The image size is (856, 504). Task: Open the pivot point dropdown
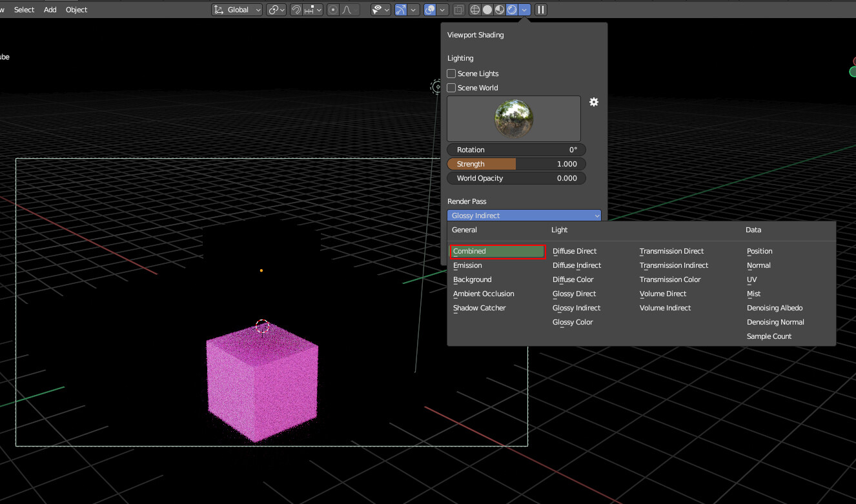pos(276,10)
